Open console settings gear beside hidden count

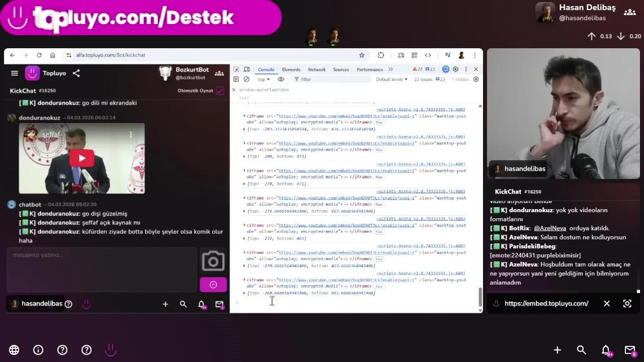[x=476, y=79]
